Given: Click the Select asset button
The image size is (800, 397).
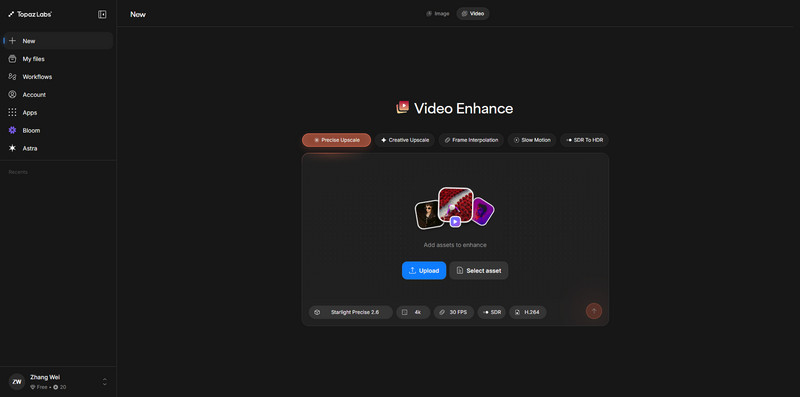Looking at the screenshot, I should tap(479, 270).
